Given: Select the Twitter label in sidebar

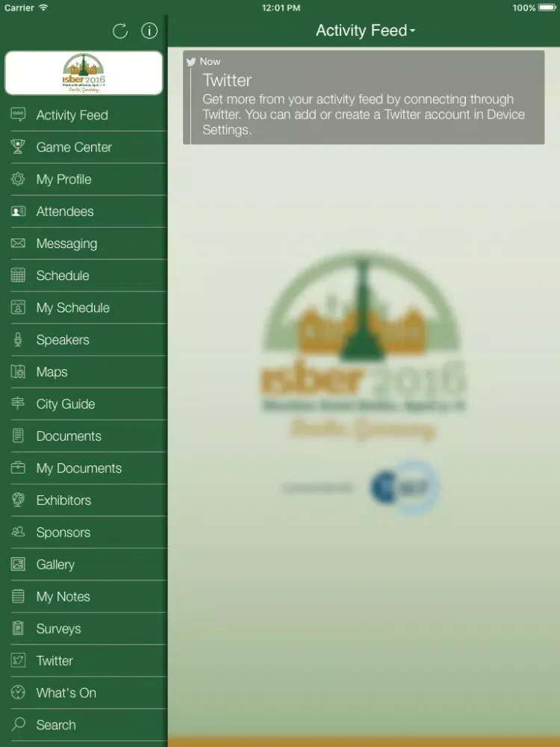Looking at the screenshot, I should [55, 661].
